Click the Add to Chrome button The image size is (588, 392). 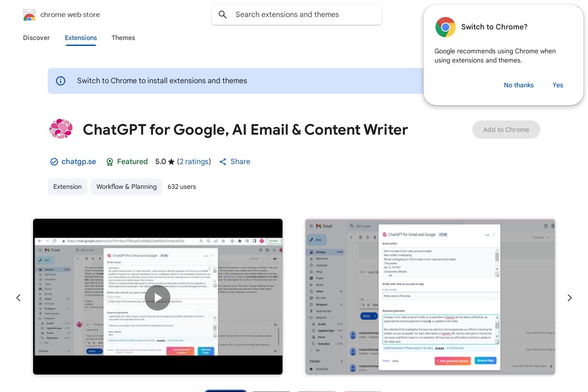pos(506,130)
